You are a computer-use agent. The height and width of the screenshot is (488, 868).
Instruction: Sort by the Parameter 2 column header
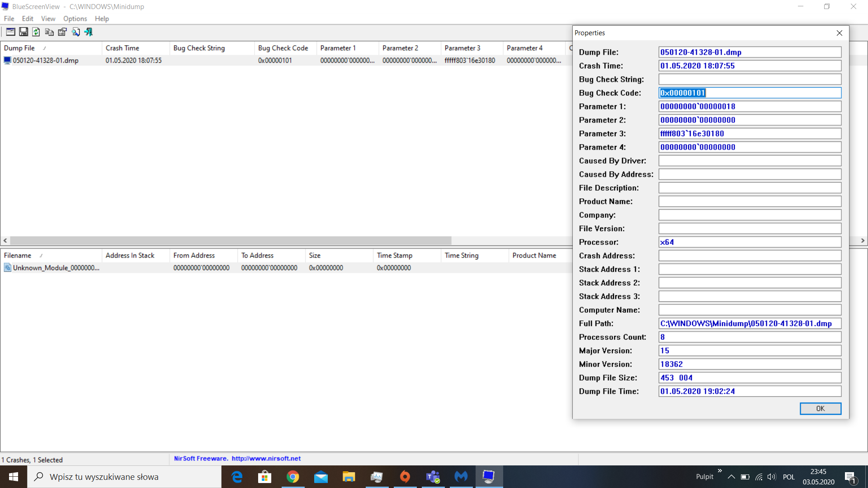(410, 48)
